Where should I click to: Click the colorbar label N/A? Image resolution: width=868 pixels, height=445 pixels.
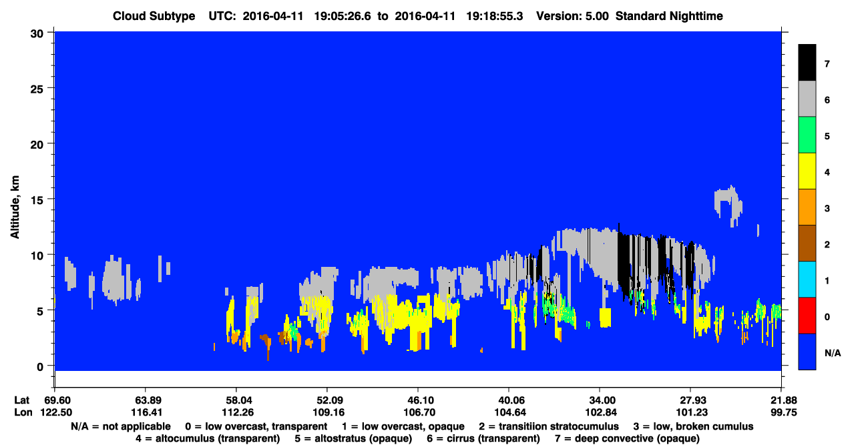832,352
